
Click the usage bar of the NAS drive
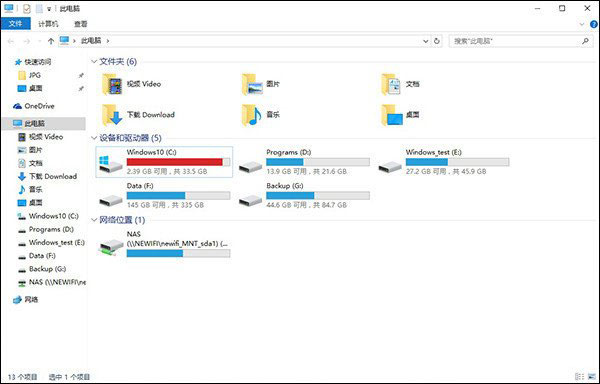[178, 253]
